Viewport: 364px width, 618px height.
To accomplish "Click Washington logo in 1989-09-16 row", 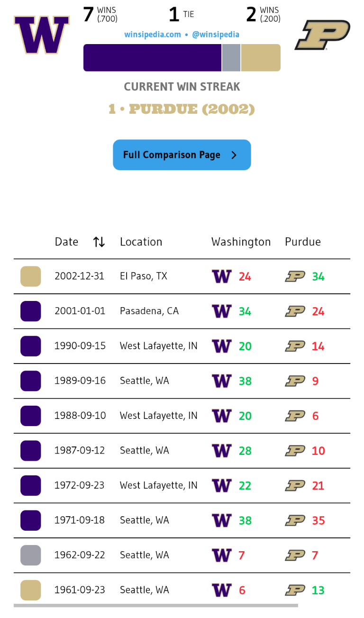I will pos(221,381).
